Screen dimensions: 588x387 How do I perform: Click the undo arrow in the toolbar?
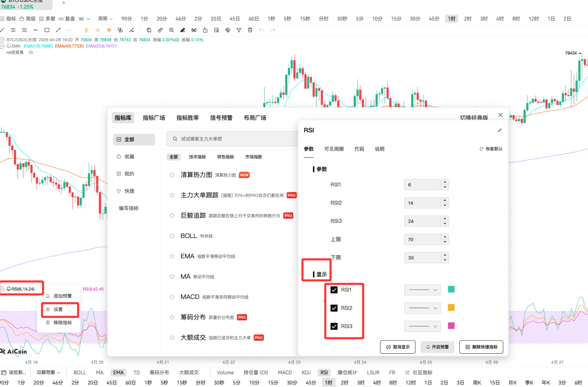click(262, 30)
